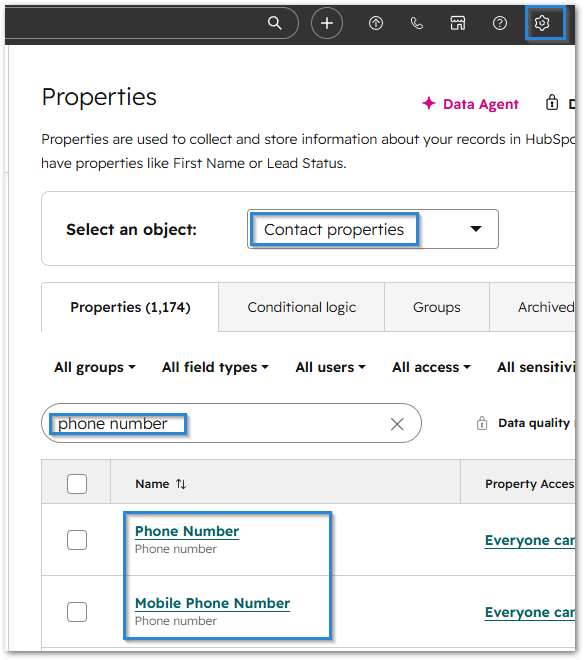Open the All groups filter dropdown

(x=95, y=367)
